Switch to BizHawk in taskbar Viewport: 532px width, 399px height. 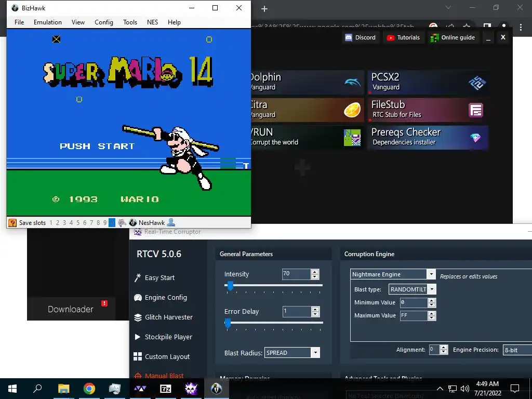click(217, 389)
